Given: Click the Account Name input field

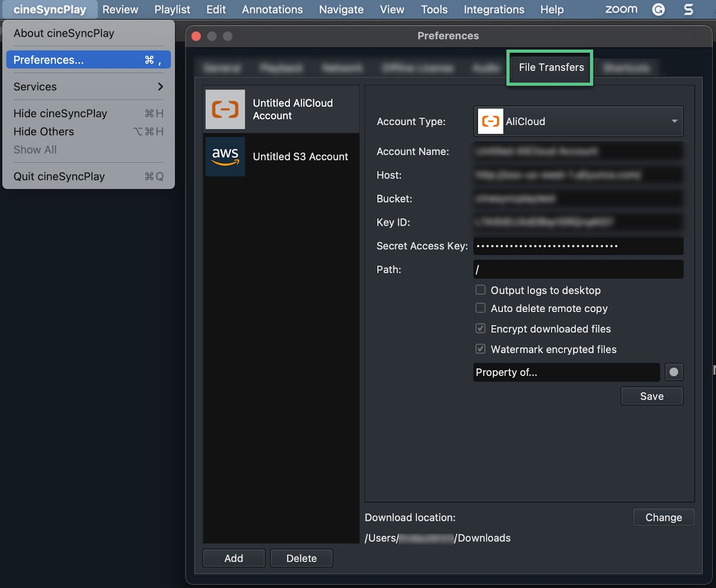Looking at the screenshot, I should click(578, 152).
